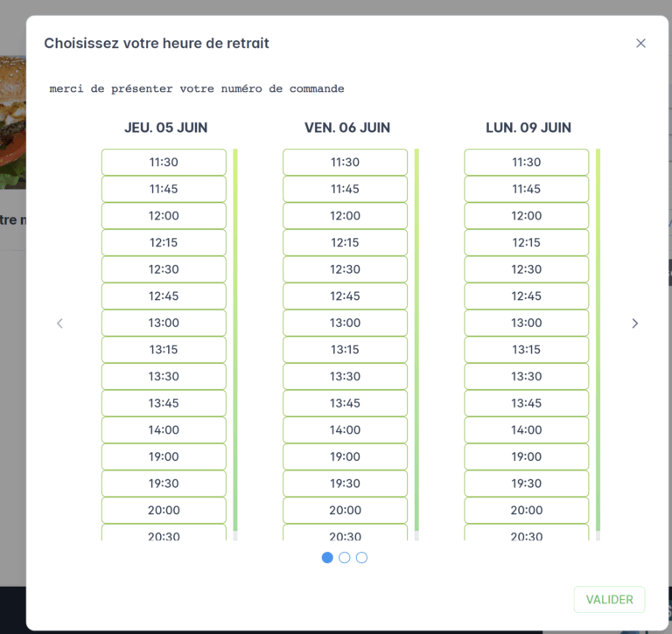Choose 19:30 under Ven. 06 Juin
Screen dimensions: 672x634
click(345, 483)
